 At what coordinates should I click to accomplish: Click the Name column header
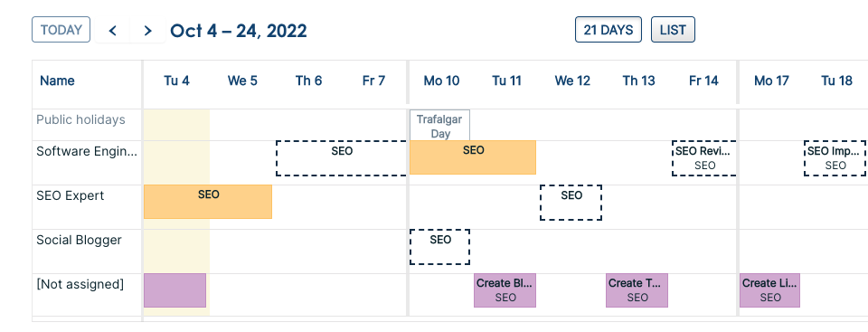[x=57, y=81]
